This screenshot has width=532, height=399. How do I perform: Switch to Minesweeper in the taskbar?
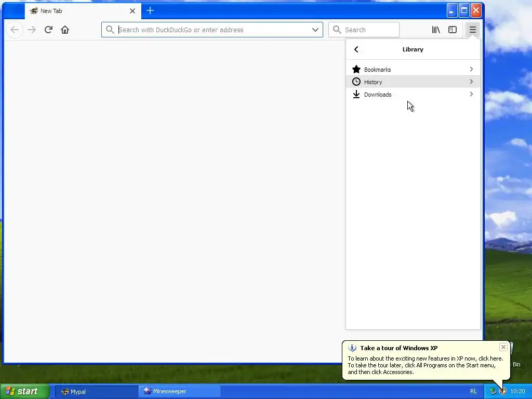(x=180, y=392)
